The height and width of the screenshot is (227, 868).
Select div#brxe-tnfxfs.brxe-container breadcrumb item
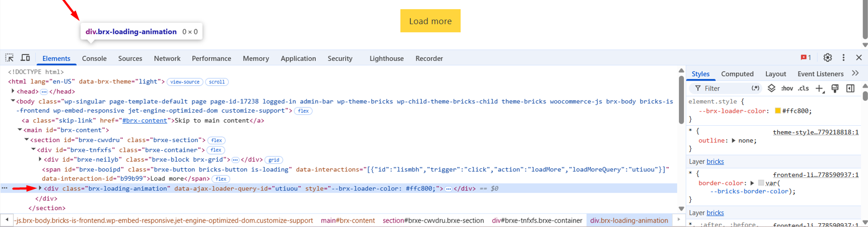coord(537,220)
